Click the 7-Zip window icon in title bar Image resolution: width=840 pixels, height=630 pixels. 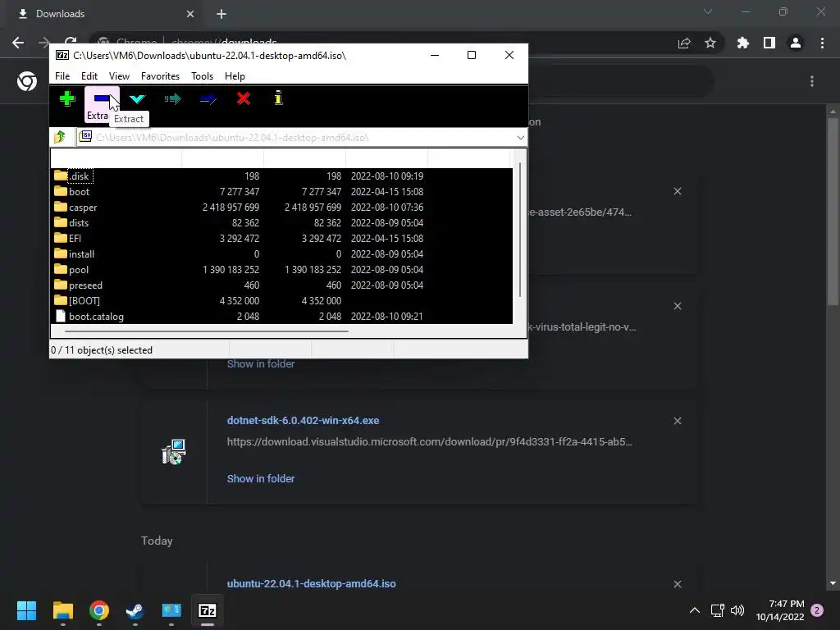click(62, 55)
